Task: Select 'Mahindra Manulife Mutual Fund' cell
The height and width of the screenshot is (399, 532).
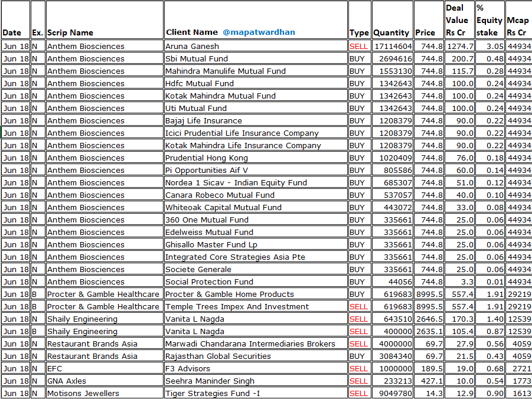Action: [x=256, y=71]
